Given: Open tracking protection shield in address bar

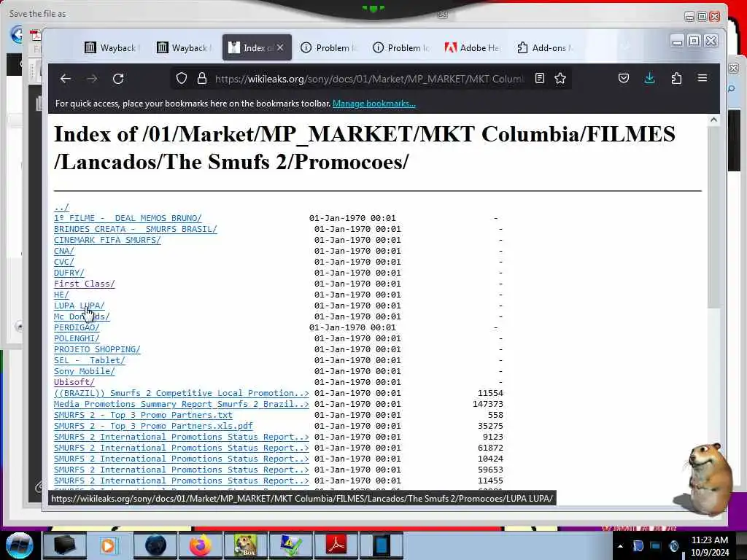Looking at the screenshot, I should point(182,78).
